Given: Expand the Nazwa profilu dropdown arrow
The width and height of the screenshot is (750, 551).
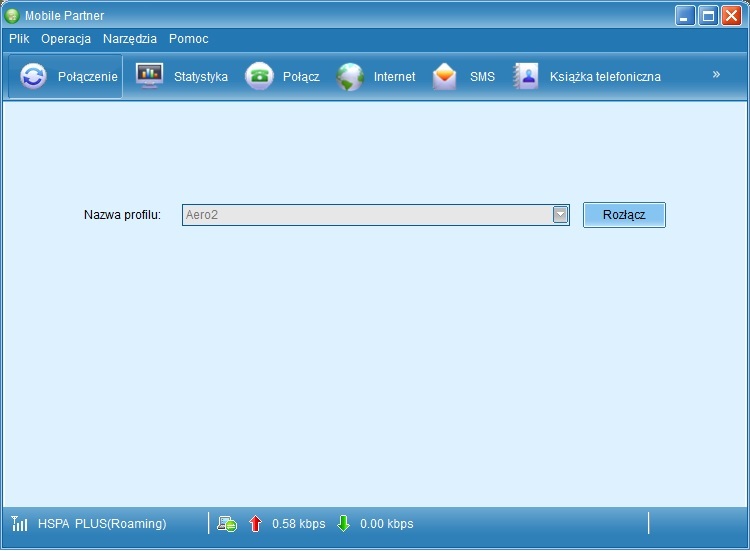Looking at the screenshot, I should click(560, 215).
